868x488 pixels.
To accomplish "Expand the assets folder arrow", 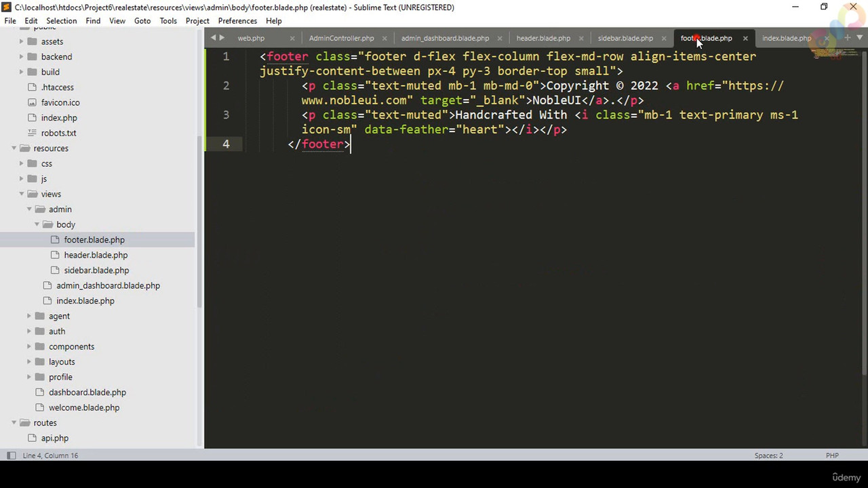I will (22, 41).
